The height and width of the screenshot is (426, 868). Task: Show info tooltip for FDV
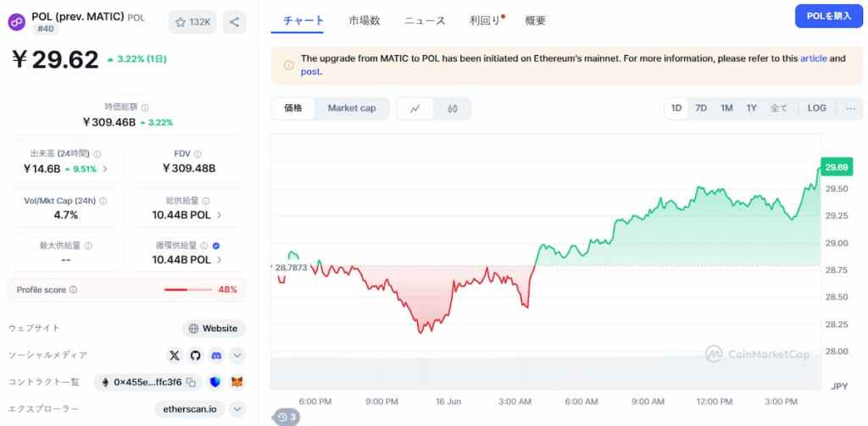(198, 154)
